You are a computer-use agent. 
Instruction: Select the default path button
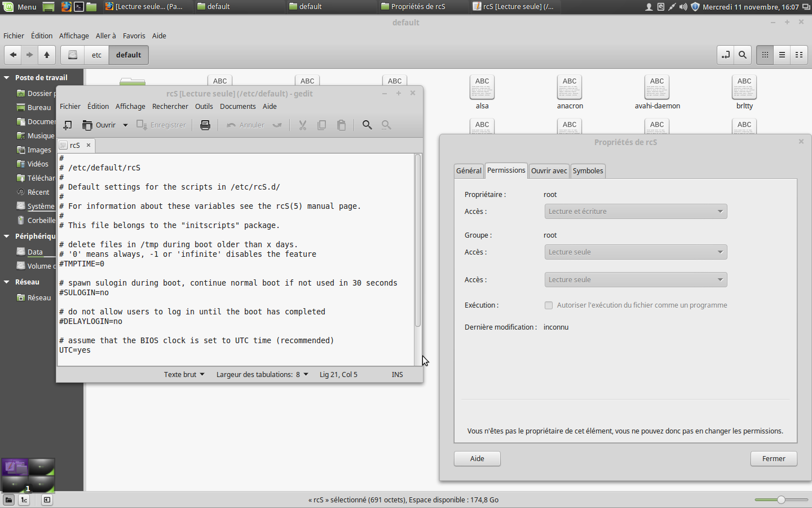129,55
